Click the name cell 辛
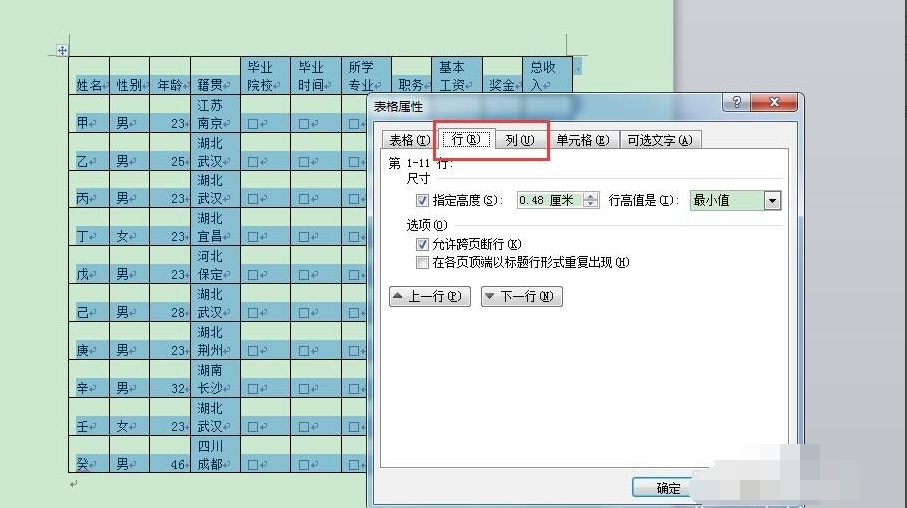907x508 pixels. point(89,379)
